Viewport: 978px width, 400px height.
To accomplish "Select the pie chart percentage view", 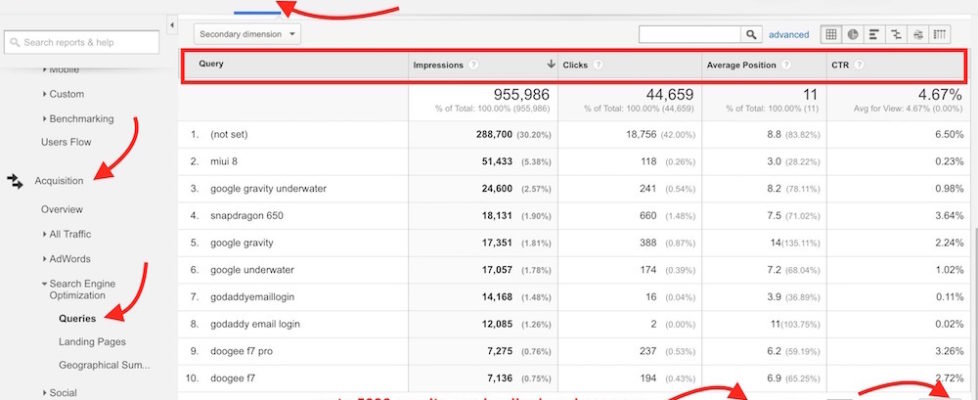I will pyautogui.click(x=852, y=34).
